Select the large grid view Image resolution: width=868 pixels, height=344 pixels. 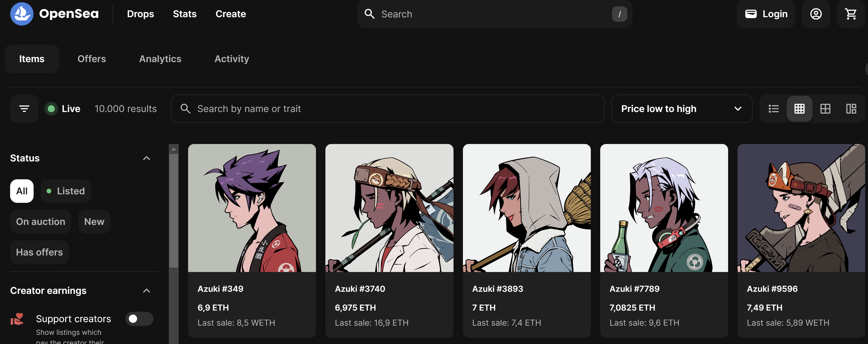(x=825, y=109)
